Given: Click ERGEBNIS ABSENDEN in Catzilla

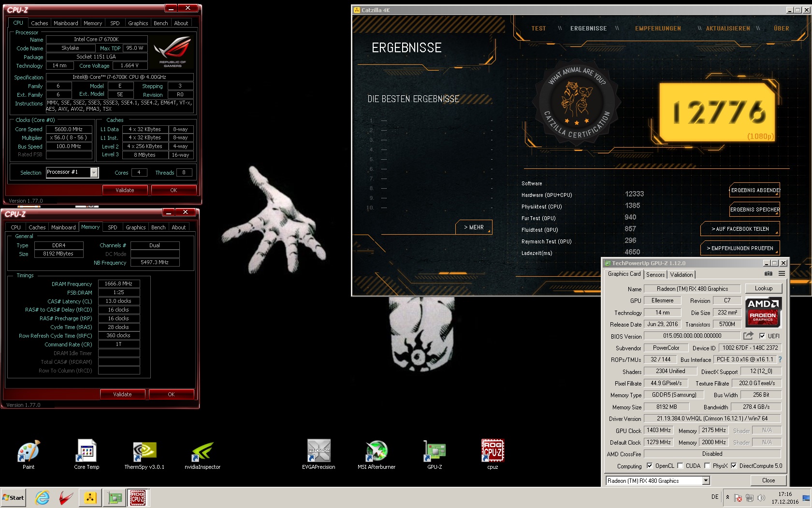Looking at the screenshot, I should 754,190.
